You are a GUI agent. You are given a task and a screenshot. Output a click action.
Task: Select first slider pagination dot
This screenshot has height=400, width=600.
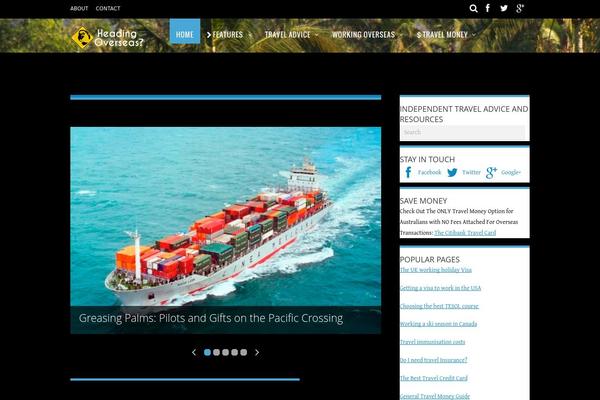pos(207,352)
